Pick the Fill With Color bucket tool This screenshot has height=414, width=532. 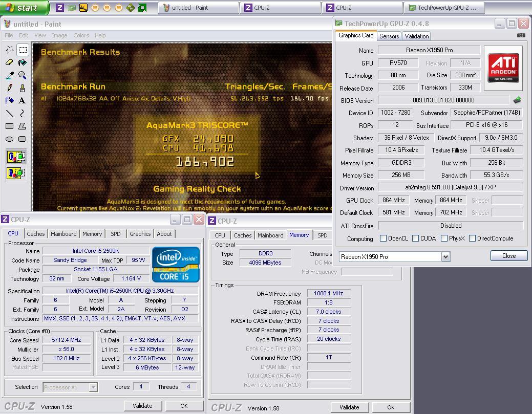coord(23,62)
